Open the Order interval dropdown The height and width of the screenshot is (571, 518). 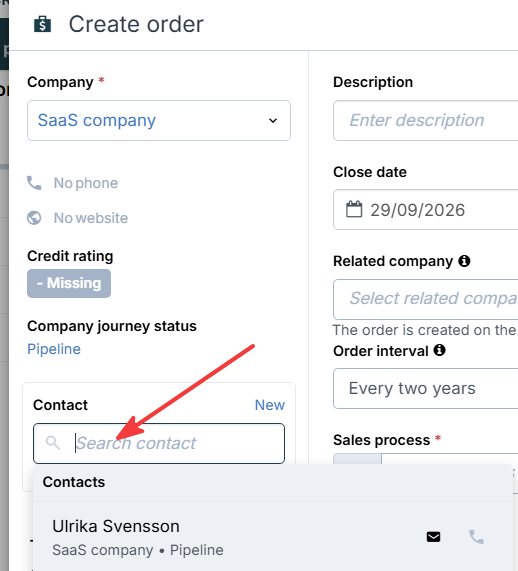tap(425, 389)
